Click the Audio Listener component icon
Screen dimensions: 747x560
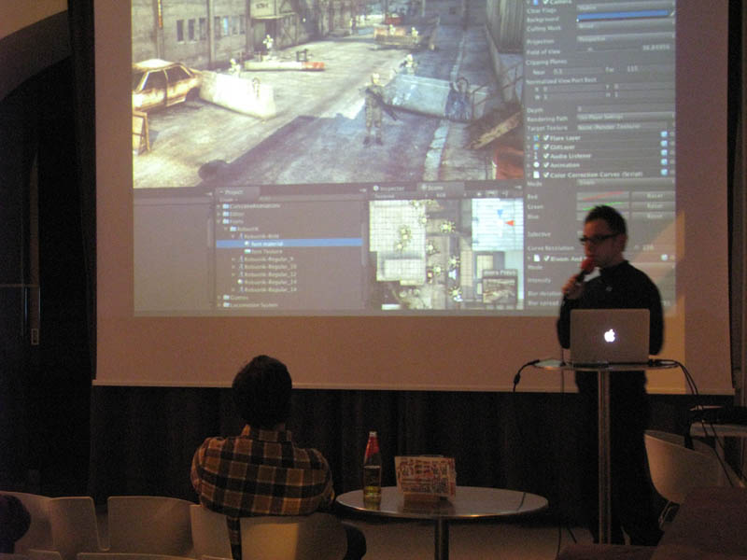537,156
